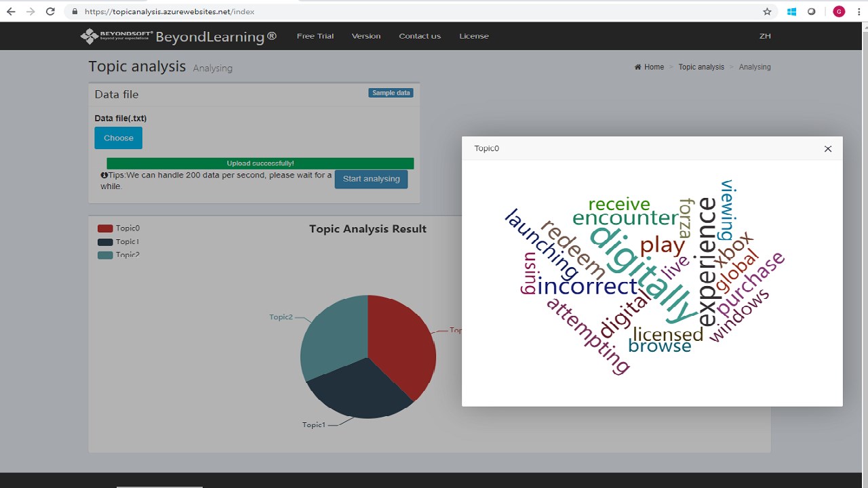Click the word redeem in cloud
Image resolution: width=868 pixels, height=488 pixels.
point(573,250)
